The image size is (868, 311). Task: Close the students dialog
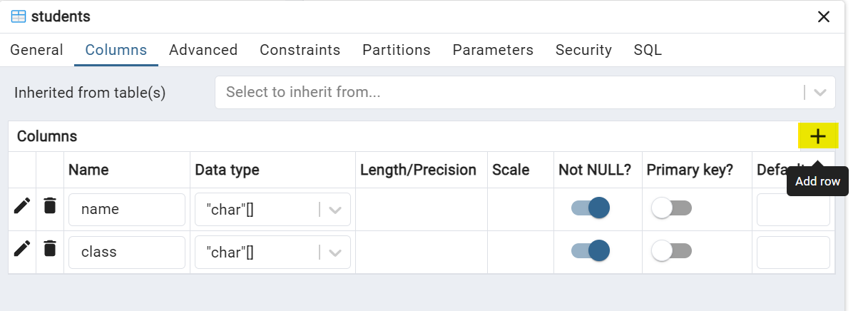pyautogui.click(x=823, y=16)
